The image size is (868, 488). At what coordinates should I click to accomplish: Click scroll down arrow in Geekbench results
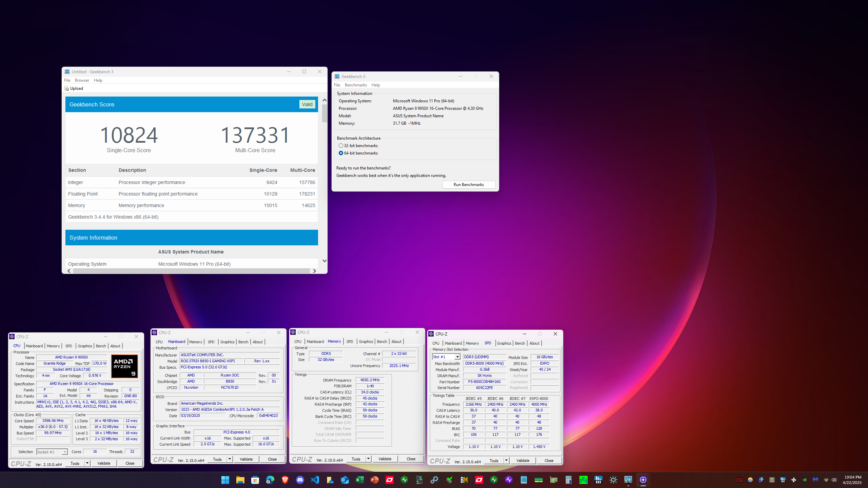pos(324,261)
